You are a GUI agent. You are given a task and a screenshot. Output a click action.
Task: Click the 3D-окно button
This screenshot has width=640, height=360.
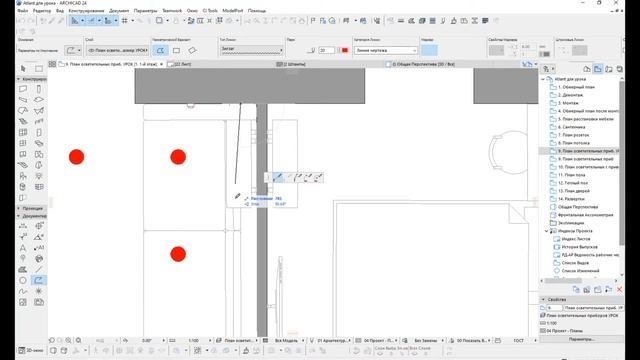(x=31, y=350)
